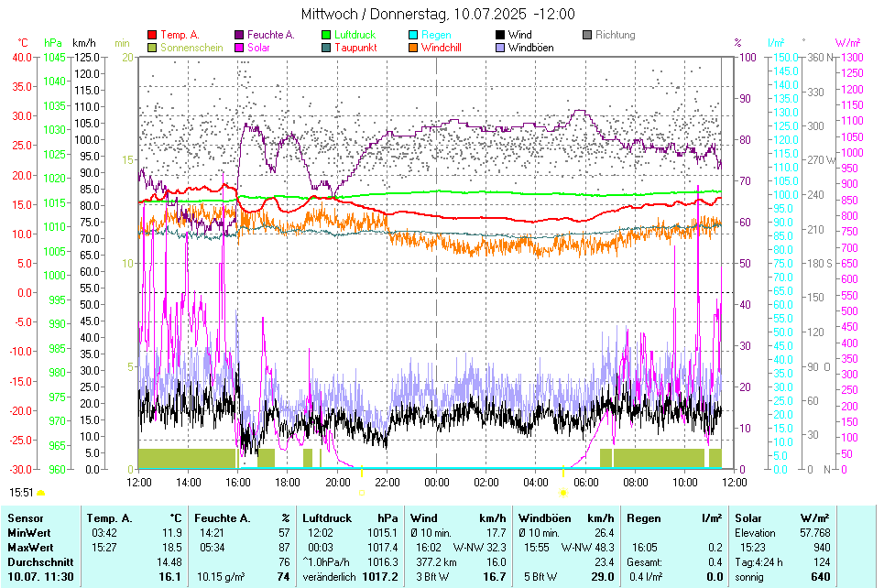Click the red Temp. A. legend swatch
884x588 pixels.
tap(152, 35)
